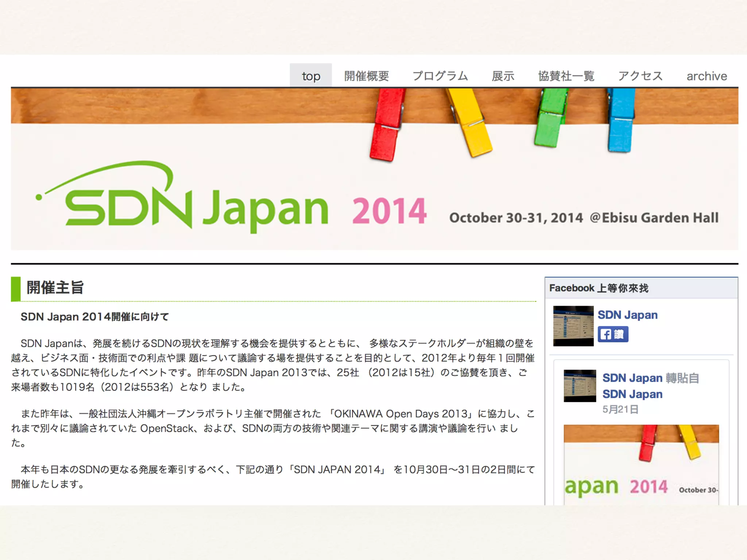Open the 5月21日 post timestamp

click(620, 409)
